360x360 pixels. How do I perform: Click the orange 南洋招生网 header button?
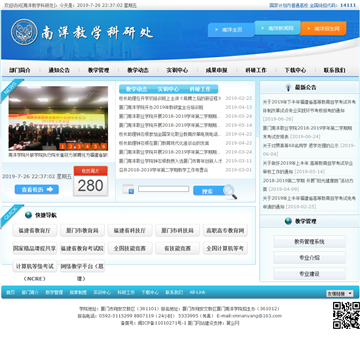323,28
